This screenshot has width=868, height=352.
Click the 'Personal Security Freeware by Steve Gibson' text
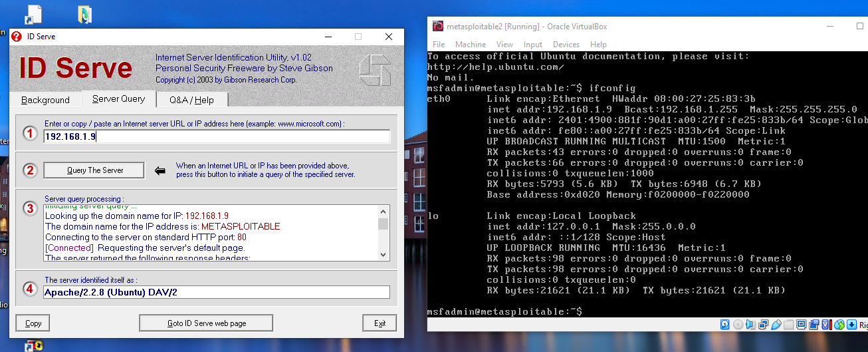pos(244,69)
